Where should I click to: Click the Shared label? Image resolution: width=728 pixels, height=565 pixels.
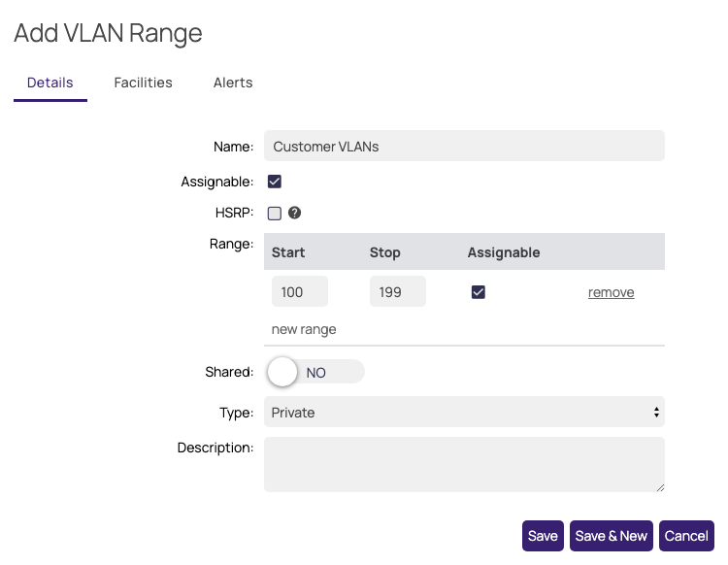[x=229, y=372]
